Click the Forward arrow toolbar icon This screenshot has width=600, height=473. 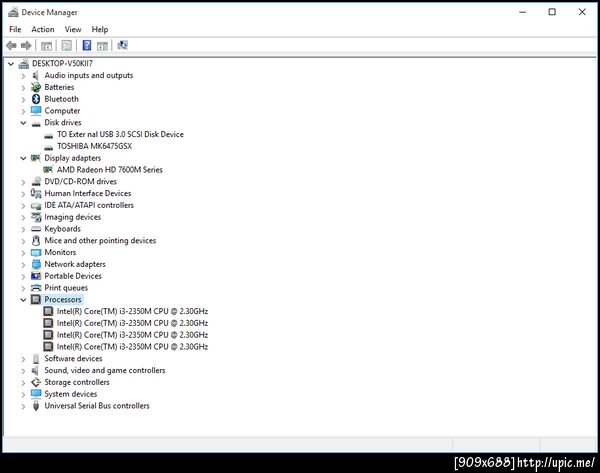[x=26, y=46]
